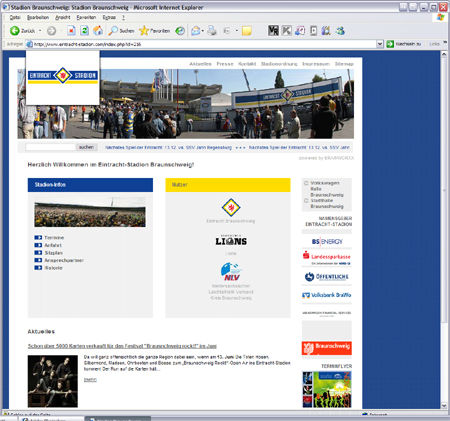Click the Zurück back arrow icon
Viewport: 450px width, 421px height.
14,31
